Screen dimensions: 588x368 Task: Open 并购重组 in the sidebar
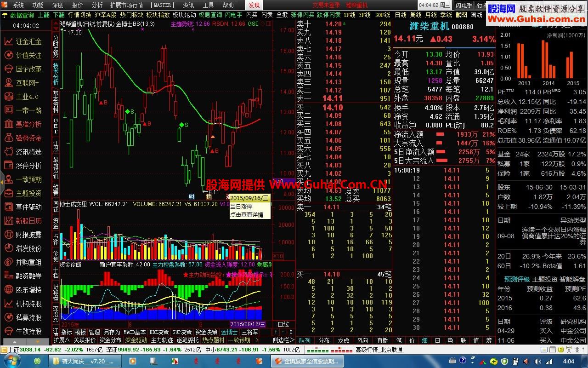(24, 262)
